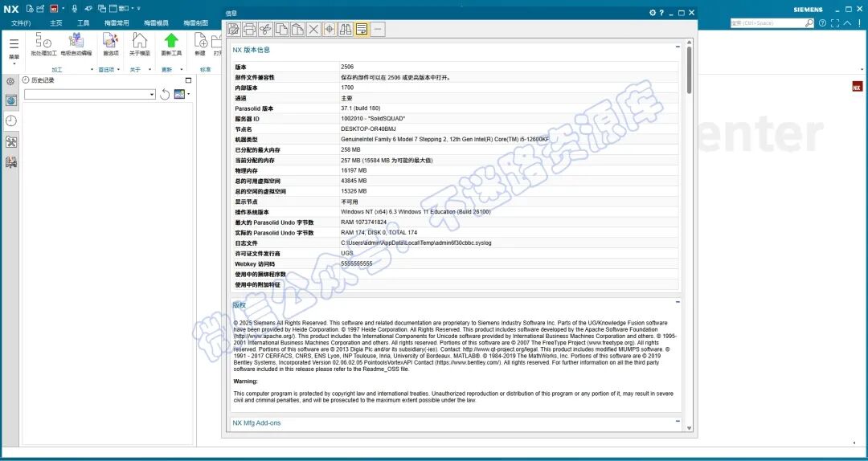
Task: Collapse the NX Mfg Add-ons section
Action: coord(678,422)
